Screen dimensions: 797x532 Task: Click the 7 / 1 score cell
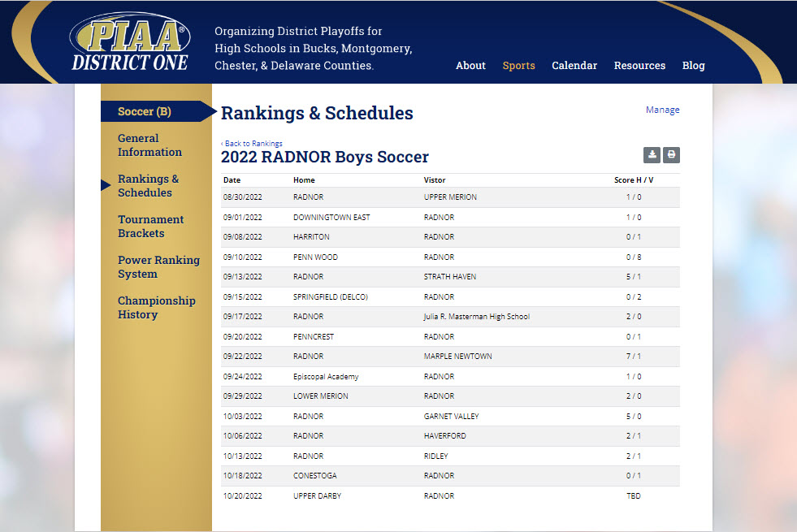634,357
